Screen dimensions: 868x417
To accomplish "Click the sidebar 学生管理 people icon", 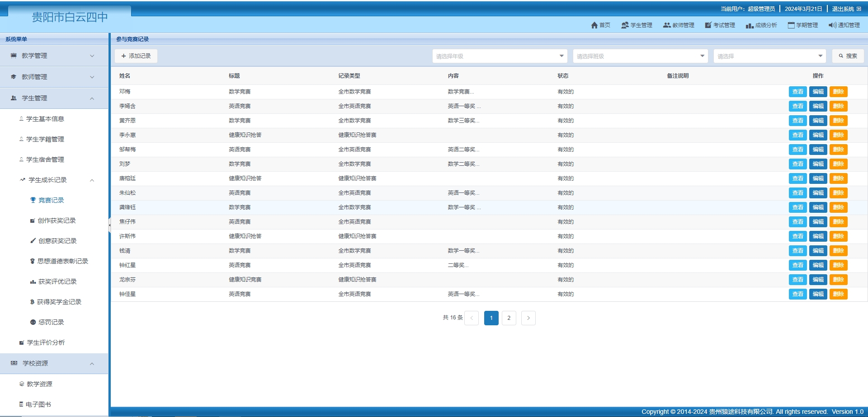I will point(14,98).
